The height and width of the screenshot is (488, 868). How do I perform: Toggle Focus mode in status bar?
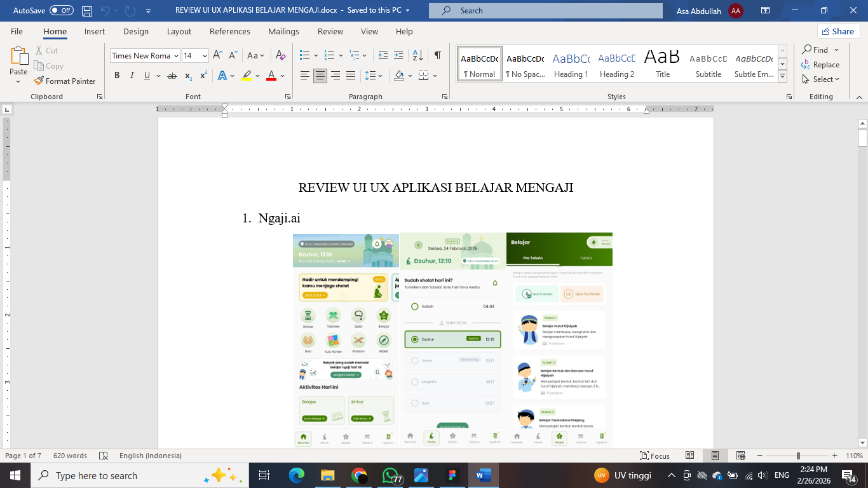pyautogui.click(x=654, y=456)
